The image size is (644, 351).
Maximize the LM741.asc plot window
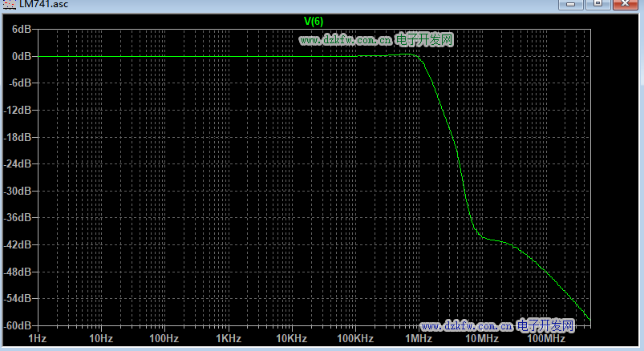tap(597, 4)
